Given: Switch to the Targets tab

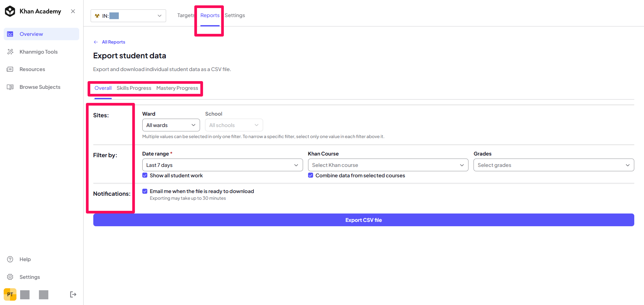Looking at the screenshot, I should pyautogui.click(x=186, y=15).
